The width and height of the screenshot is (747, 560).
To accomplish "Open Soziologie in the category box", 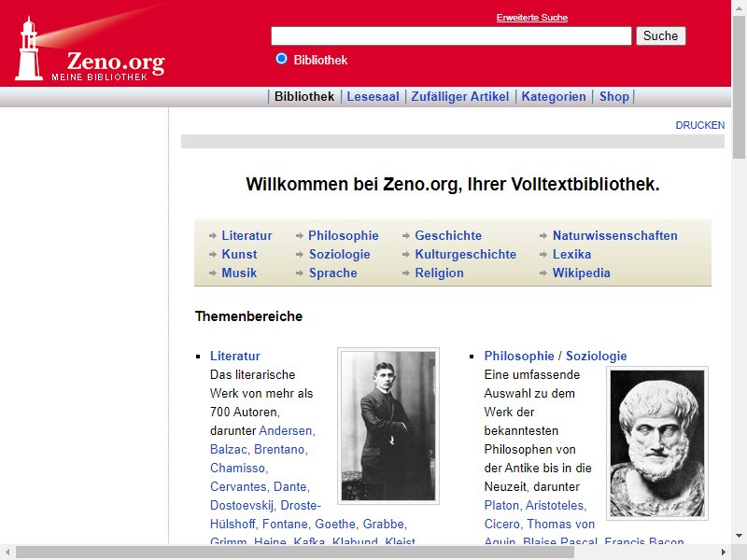I will (x=340, y=254).
